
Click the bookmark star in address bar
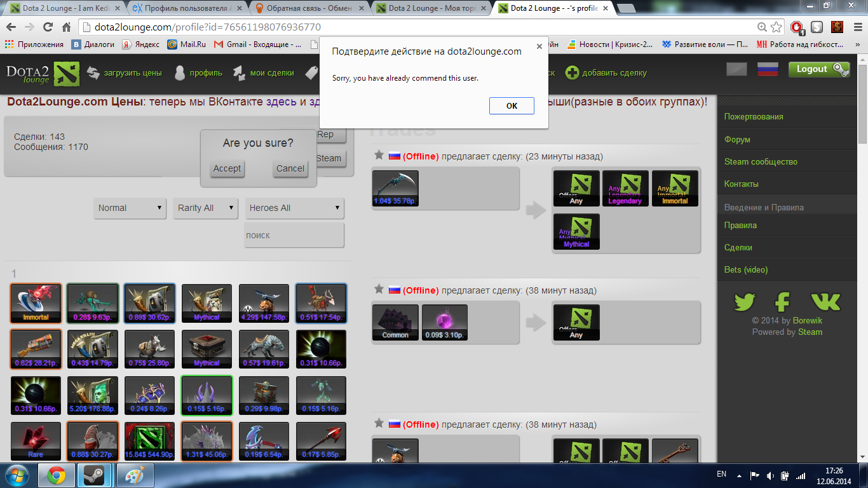click(x=776, y=27)
